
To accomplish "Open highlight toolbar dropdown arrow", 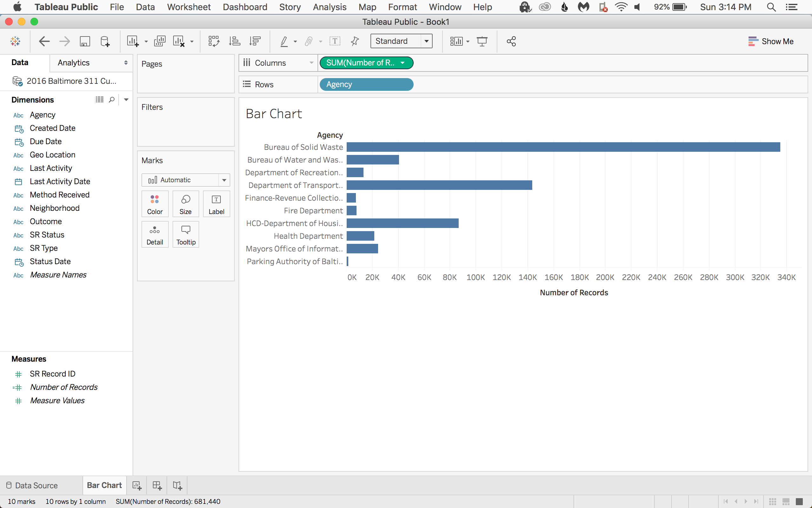I will pyautogui.click(x=295, y=42).
